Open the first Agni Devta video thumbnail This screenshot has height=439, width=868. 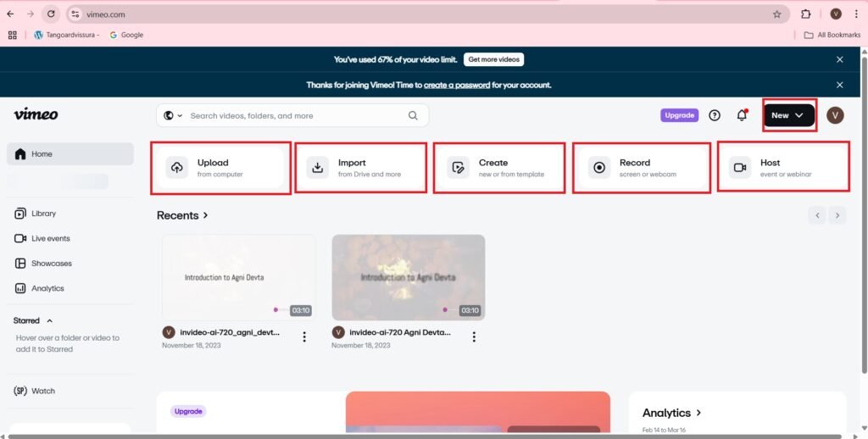(238, 277)
